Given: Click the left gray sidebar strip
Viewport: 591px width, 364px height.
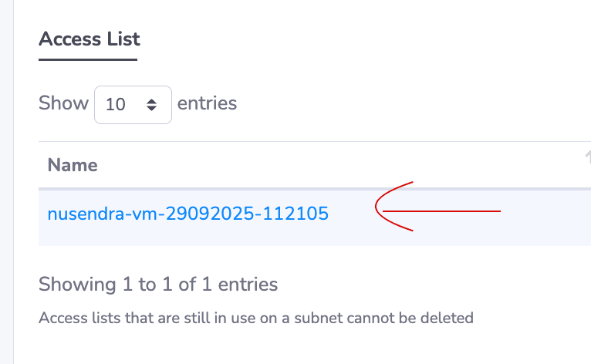Looking at the screenshot, I should pyautogui.click(x=6, y=182).
